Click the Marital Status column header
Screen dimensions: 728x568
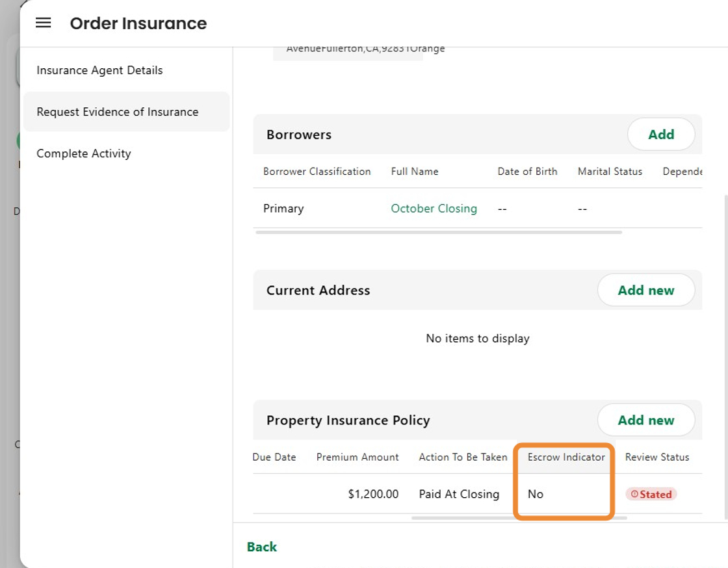coord(610,172)
